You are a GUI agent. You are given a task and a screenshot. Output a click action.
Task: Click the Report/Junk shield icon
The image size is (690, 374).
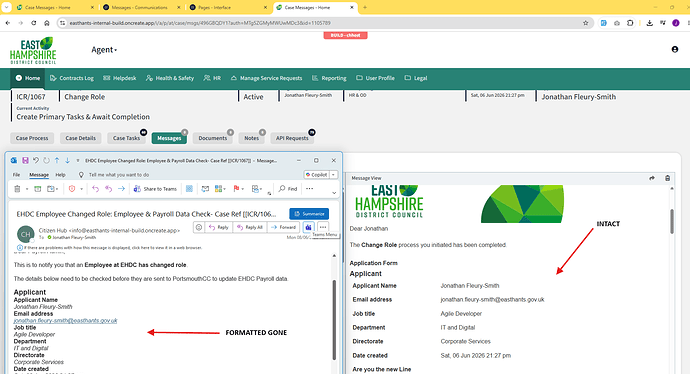72,189
